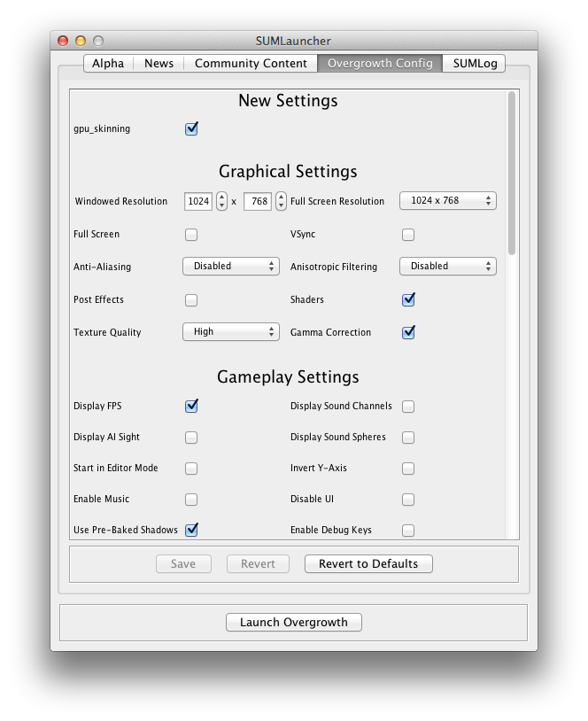Click the Revert button
This screenshot has height=721, width=588.
pos(258,563)
